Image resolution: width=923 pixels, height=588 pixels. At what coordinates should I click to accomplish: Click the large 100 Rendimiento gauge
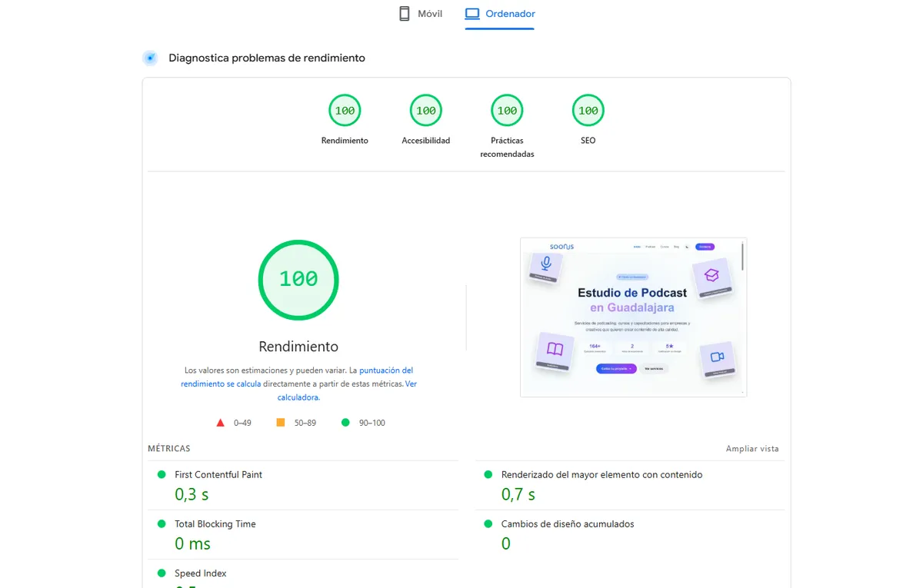(298, 280)
